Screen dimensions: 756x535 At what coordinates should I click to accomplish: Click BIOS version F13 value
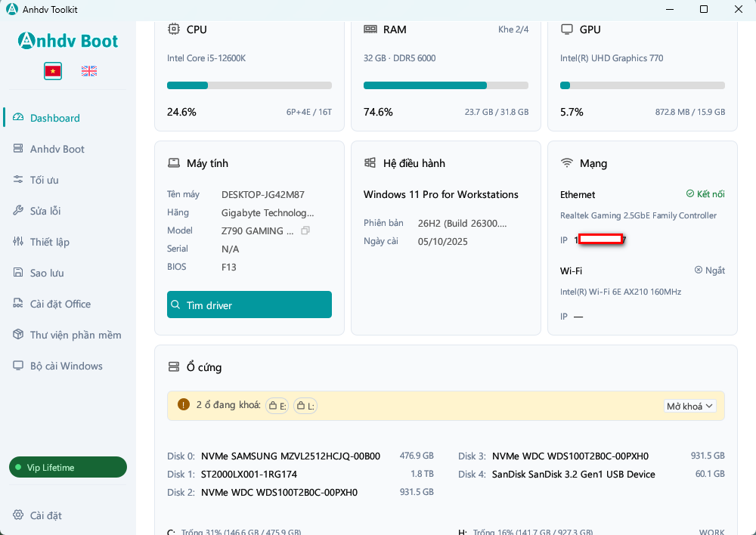[228, 267]
